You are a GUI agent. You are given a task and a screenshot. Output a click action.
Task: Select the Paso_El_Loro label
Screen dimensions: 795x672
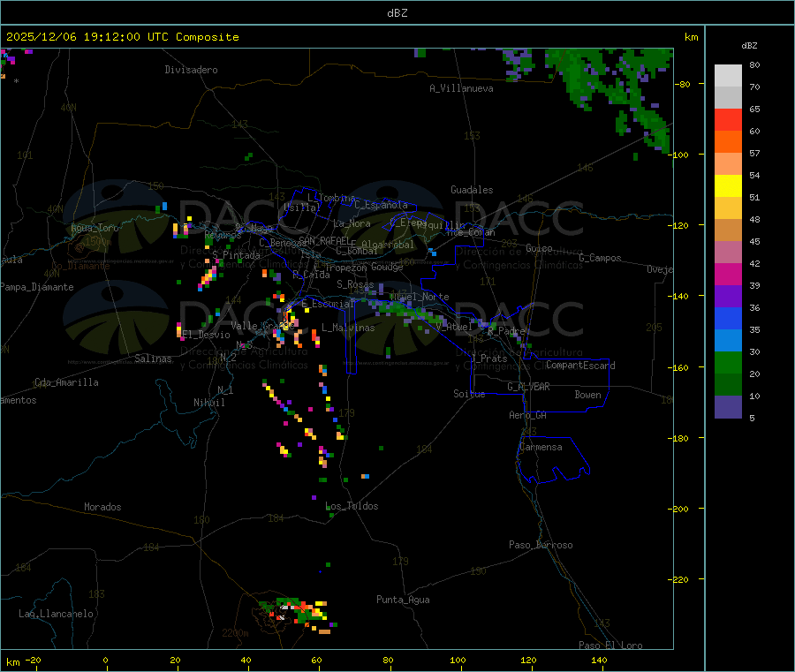click(x=610, y=646)
